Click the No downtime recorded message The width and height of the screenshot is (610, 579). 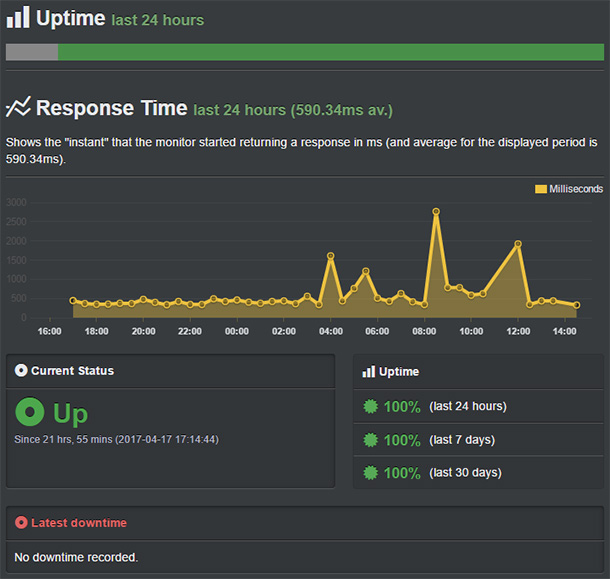click(x=76, y=557)
